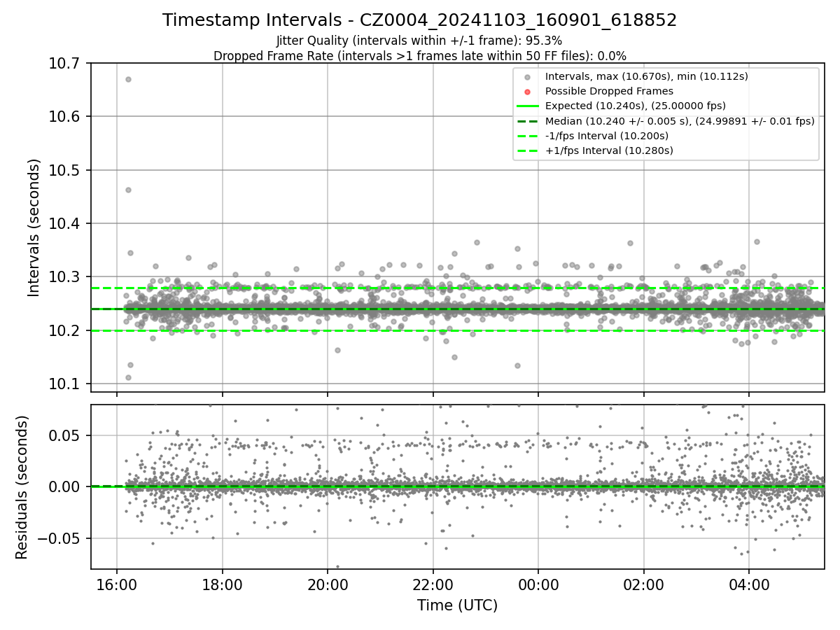This screenshot has height=630, width=840.
Task: Click the −0.05 residuals tick label
Action: pos(59,538)
